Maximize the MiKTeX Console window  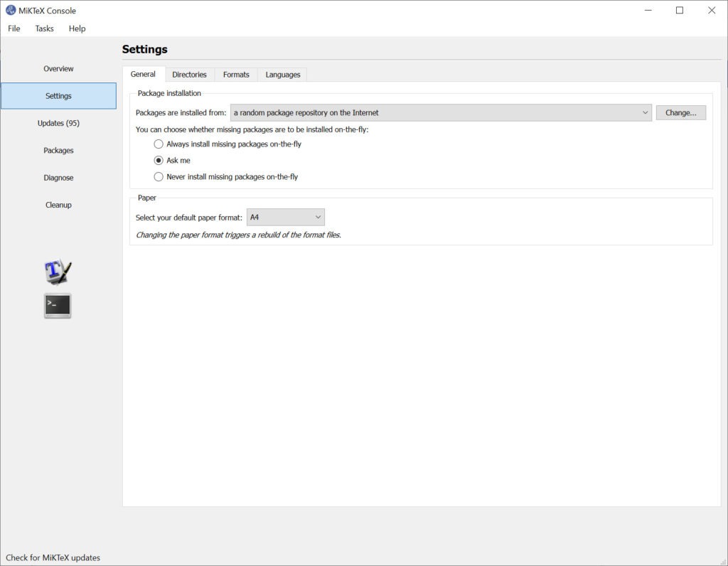click(x=680, y=10)
